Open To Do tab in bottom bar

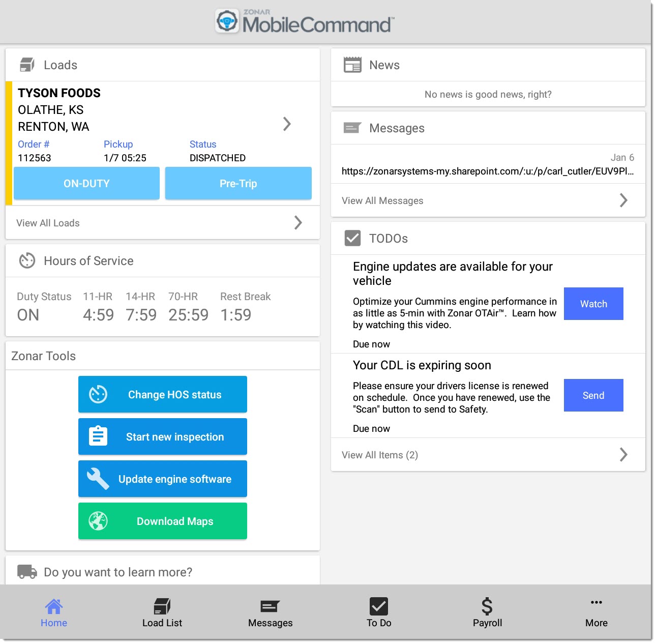coord(379,613)
